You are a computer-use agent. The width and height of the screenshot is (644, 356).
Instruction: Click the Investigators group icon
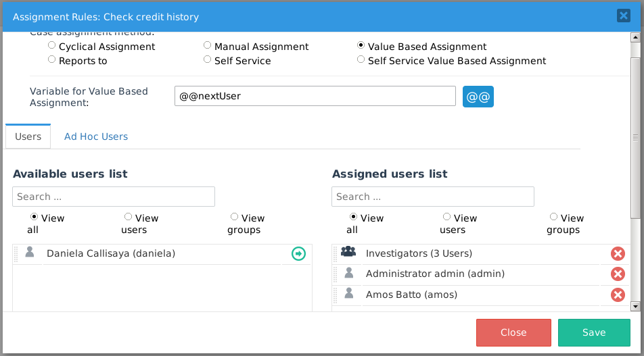[x=348, y=253]
